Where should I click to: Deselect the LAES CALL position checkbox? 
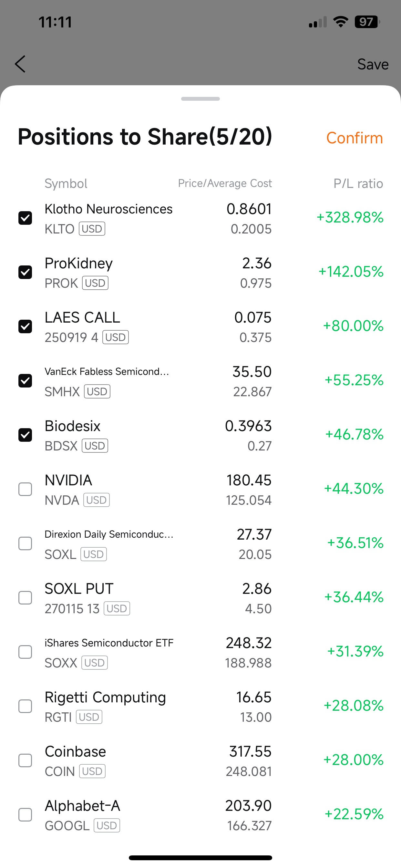point(25,326)
